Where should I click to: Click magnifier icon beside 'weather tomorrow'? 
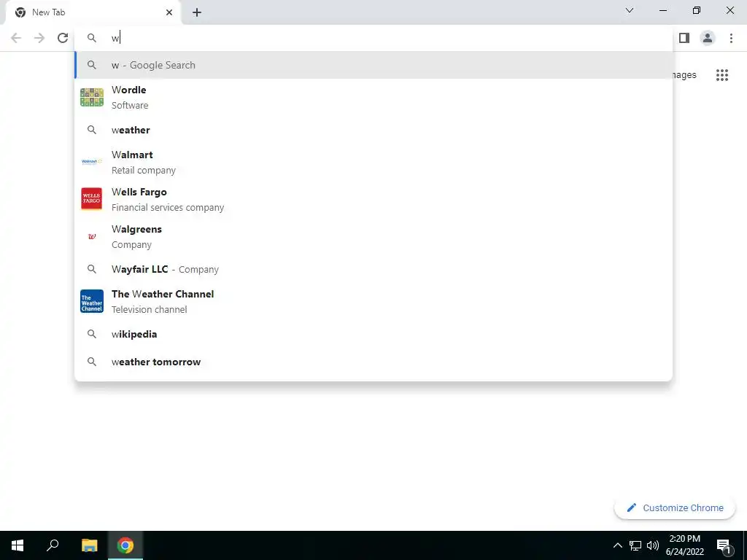pos(92,362)
